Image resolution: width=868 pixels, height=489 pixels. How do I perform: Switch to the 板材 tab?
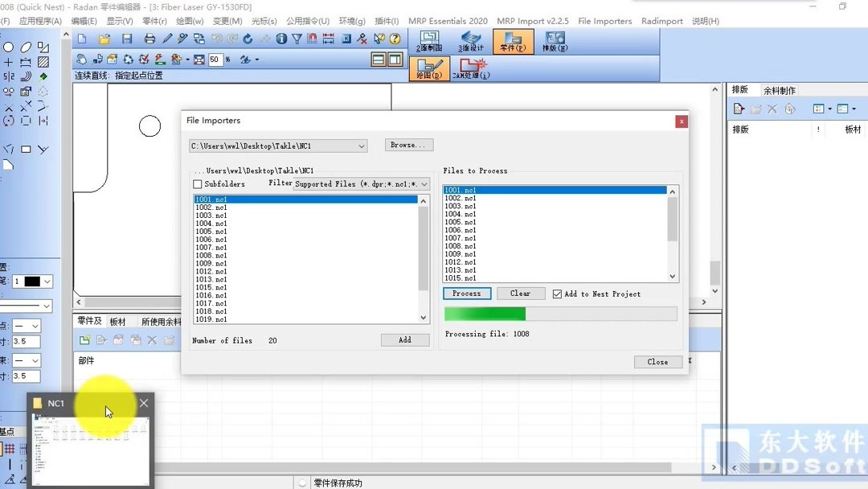pyautogui.click(x=118, y=321)
